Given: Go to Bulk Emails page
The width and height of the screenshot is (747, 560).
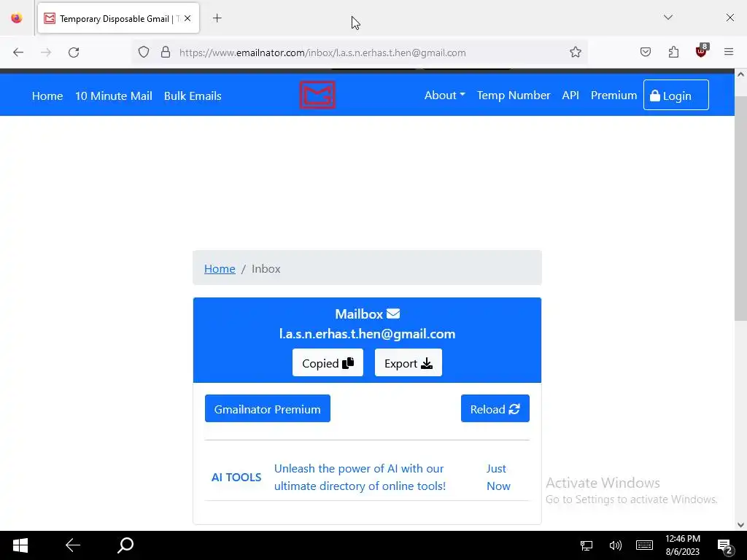Looking at the screenshot, I should 193,96.
